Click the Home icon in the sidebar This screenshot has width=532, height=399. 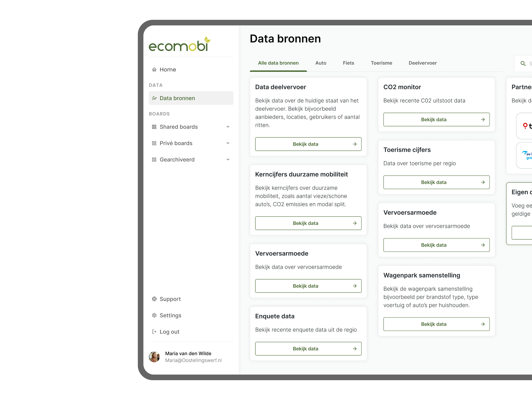[154, 70]
